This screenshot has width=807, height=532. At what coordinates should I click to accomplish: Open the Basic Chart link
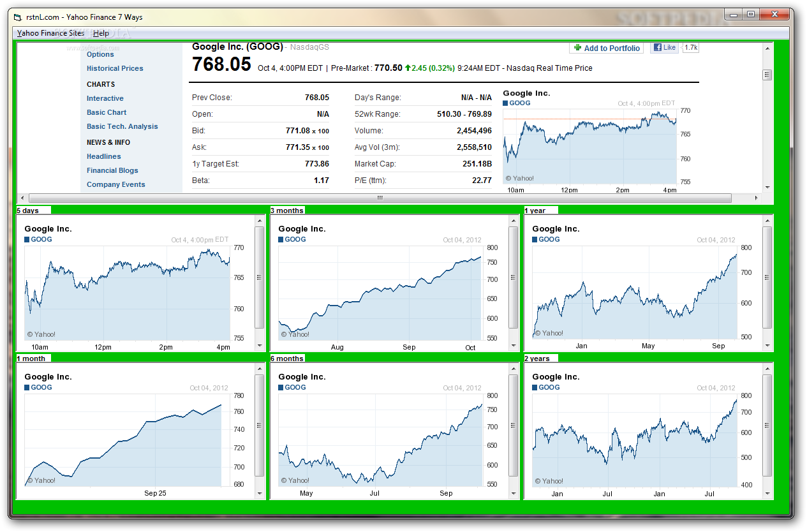pos(107,112)
